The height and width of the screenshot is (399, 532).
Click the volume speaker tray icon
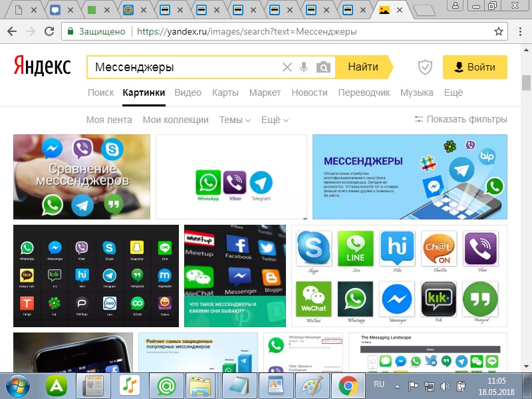pyautogui.click(x=445, y=386)
